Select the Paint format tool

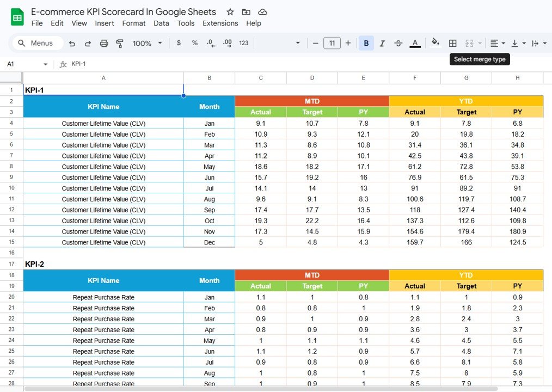pyautogui.click(x=120, y=43)
